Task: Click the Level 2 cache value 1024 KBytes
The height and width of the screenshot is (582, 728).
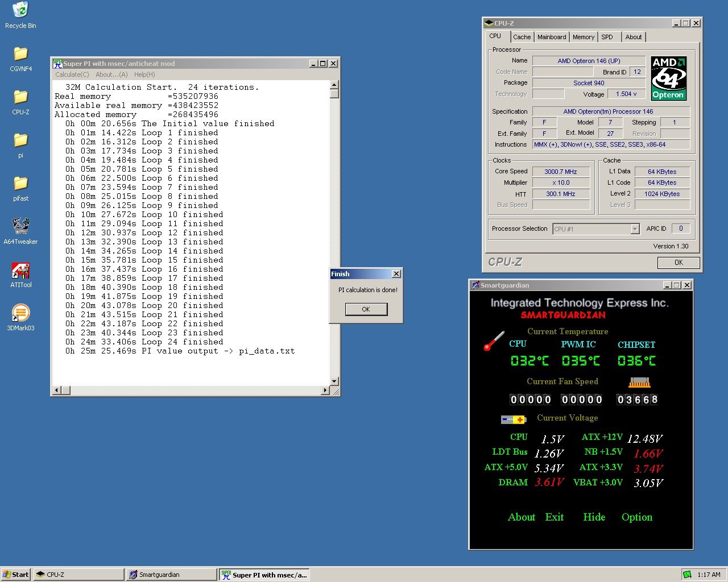Action: 662,194
